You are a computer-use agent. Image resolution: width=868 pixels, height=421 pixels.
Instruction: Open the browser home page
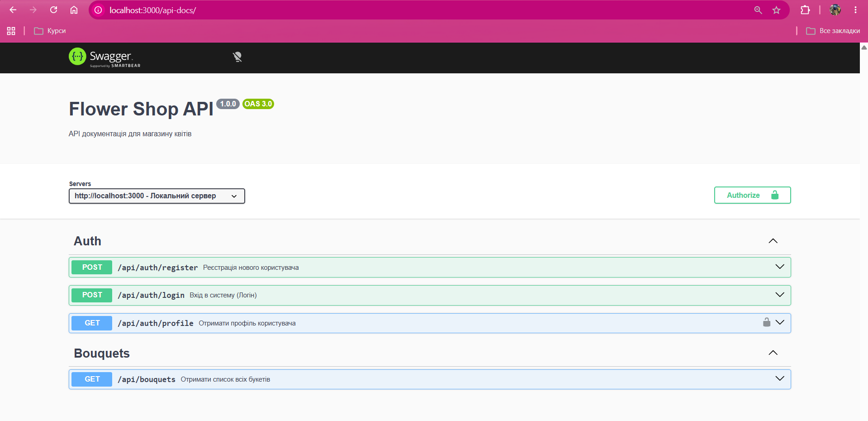click(74, 10)
